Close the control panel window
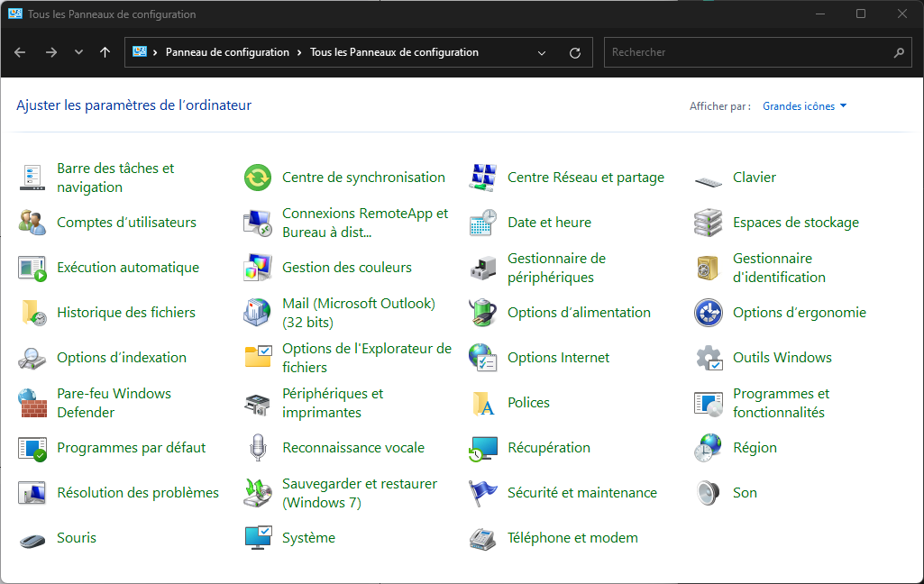This screenshot has height=584, width=924. pos(902,14)
